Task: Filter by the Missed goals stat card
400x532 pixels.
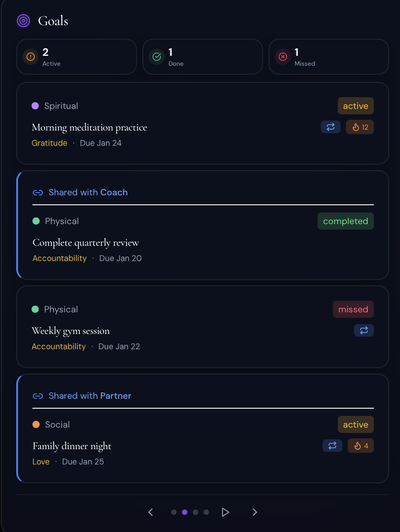Action: (x=329, y=57)
